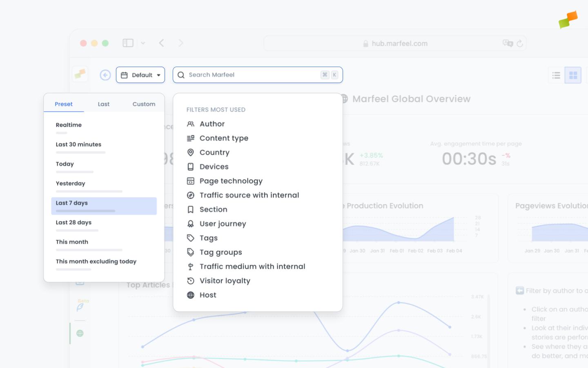588x368 pixels.
Task: Click the Visitor loyalty clock icon
Action: pyautogui.click(x=191, y=280)
